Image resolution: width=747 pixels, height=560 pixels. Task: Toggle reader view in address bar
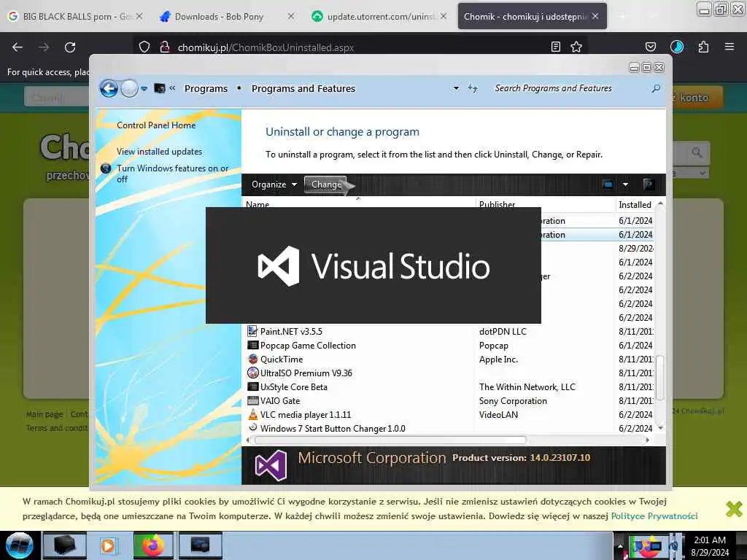pyautogui.click(x=555, y=47)
